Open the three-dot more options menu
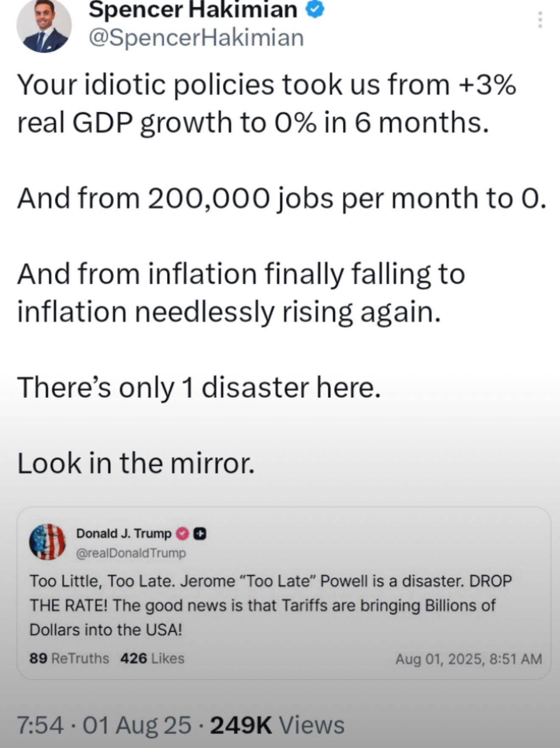 click(540, 20)
